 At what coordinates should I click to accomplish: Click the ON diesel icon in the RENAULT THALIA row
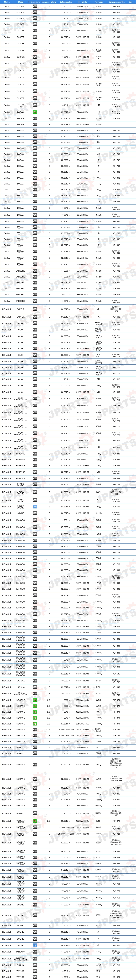coord(35,966)
